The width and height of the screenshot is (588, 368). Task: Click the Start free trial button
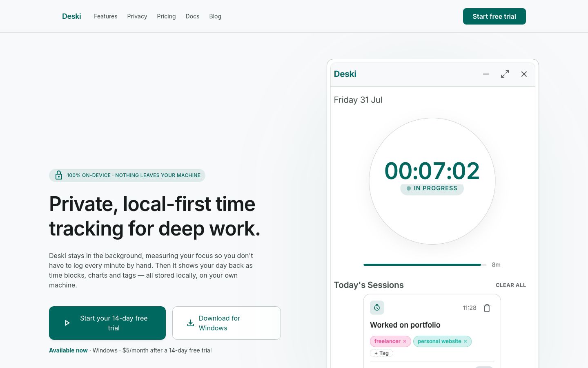point(494,16)
